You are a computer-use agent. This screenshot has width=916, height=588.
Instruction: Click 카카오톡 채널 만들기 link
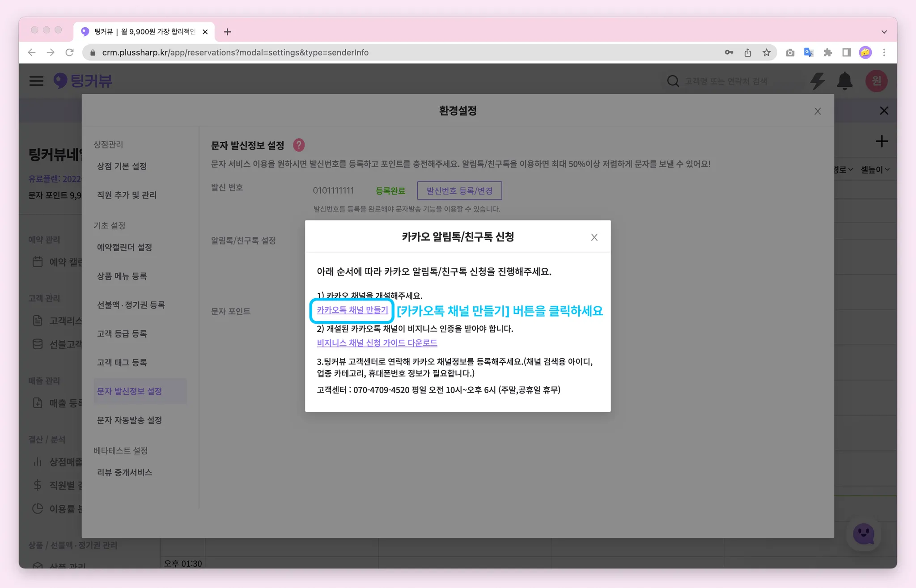(352, 310)
